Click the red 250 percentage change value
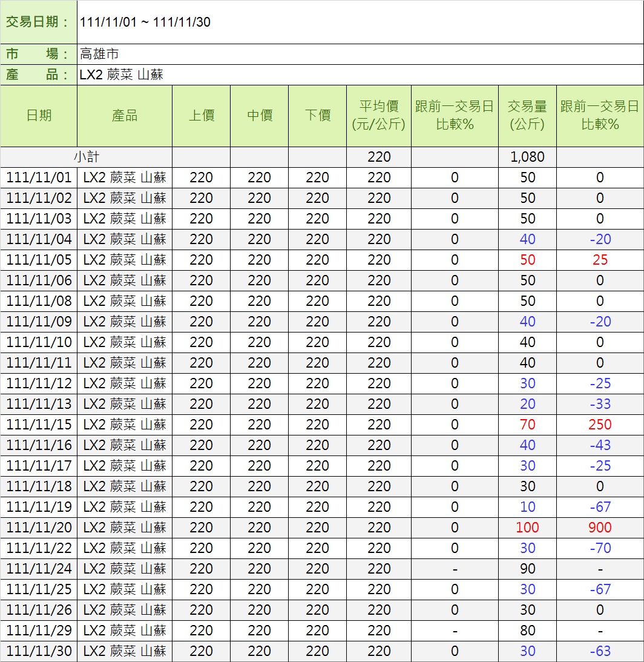The height and width of the screenshot is (662, 644). click(x=600, y=425)
